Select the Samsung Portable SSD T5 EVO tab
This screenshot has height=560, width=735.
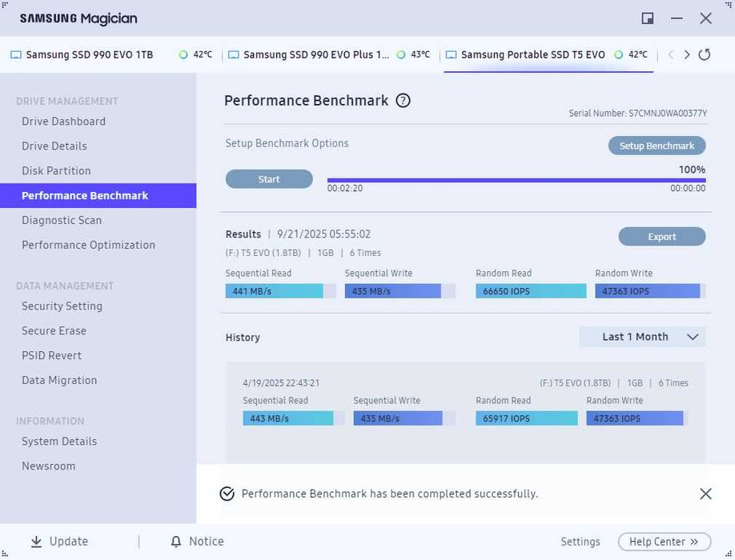click(x=548, y=54)
